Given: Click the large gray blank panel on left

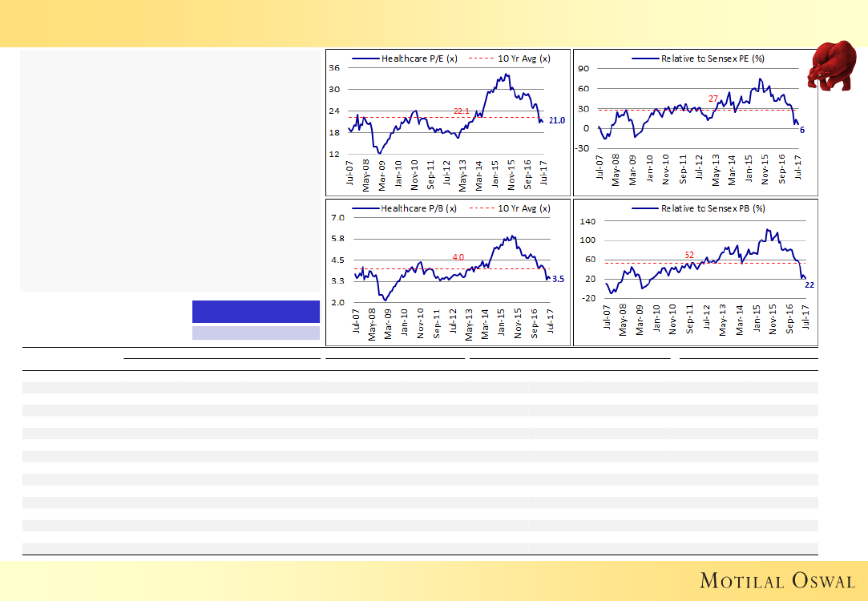Looking at the screenshot, I should coord(168,170).
